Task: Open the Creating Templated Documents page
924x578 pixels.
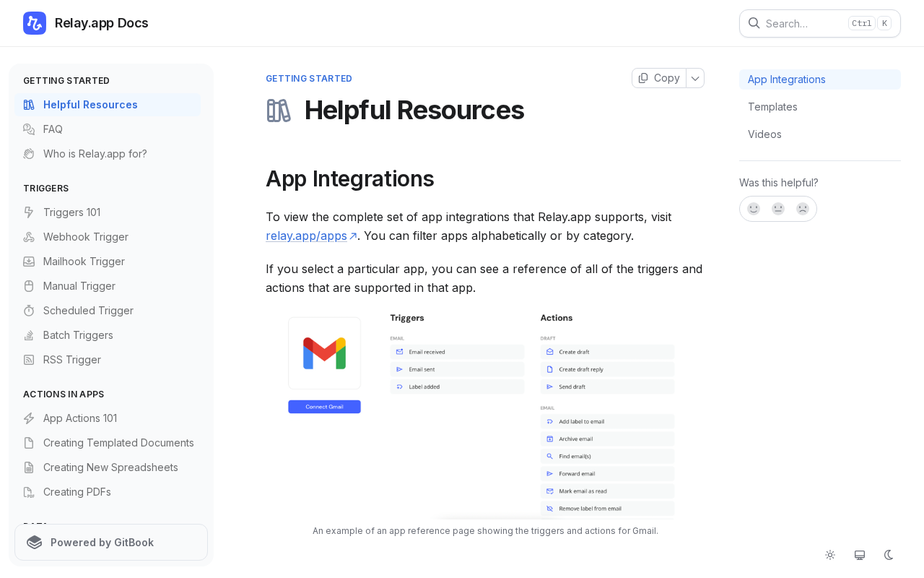Action: coord(108,443)
